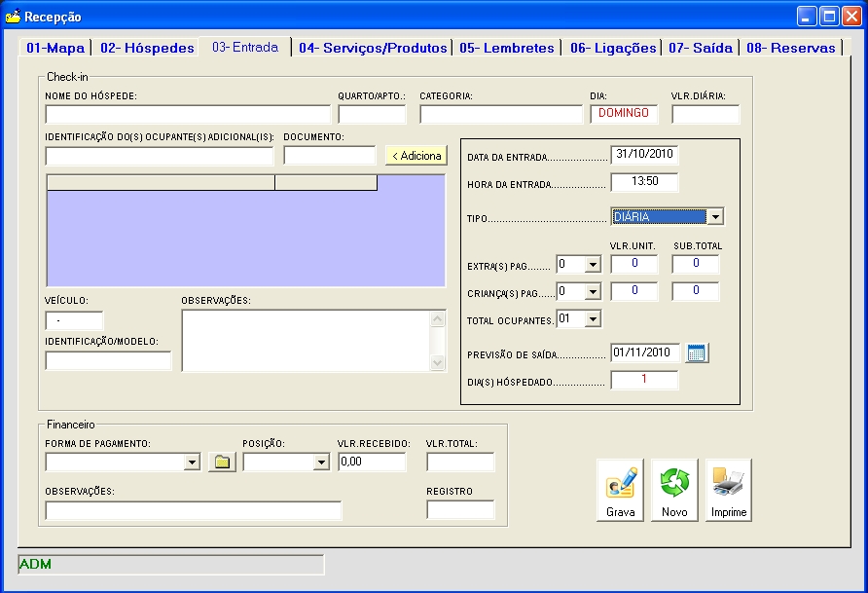Click the Vlr.Recebido amount field
Image resolution: width=868 pixels, height=593 pixels.
point(371,462)
